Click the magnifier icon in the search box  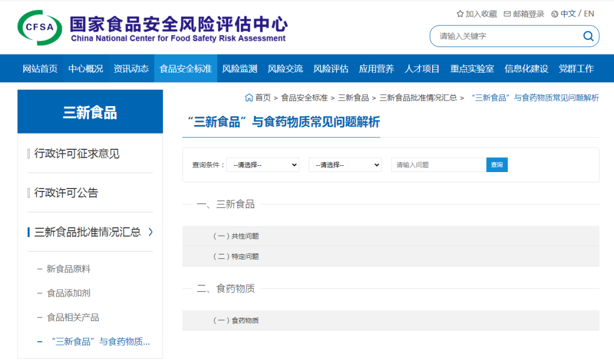pyautogui.click(x=588, y=36)
